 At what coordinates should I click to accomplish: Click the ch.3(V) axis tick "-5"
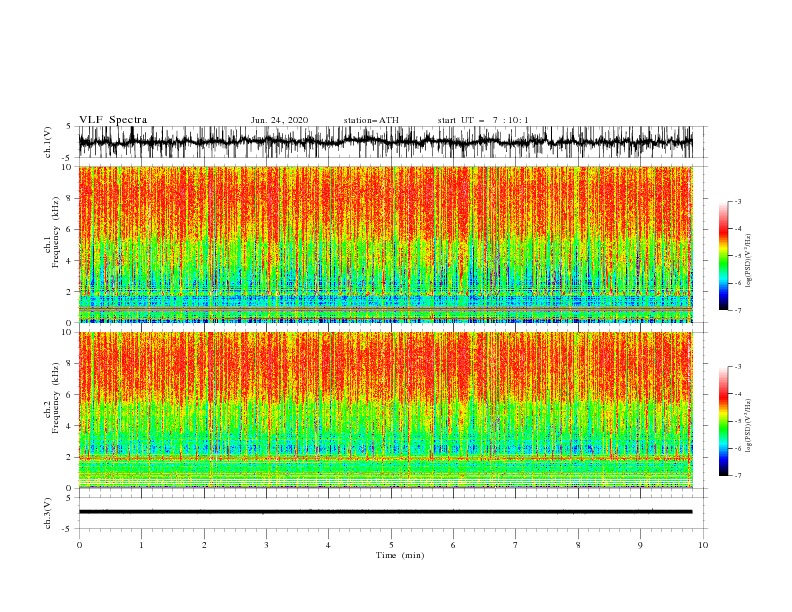pos(67,529)
